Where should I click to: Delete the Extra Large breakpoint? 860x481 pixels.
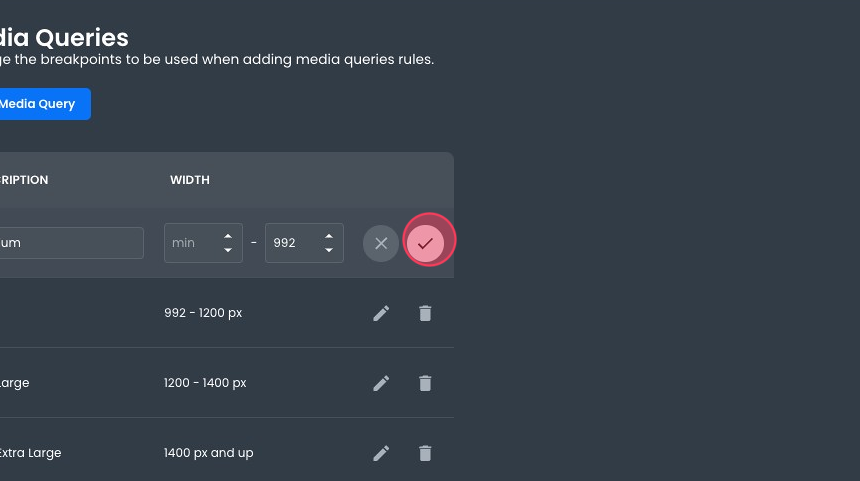tap(425, 453)
